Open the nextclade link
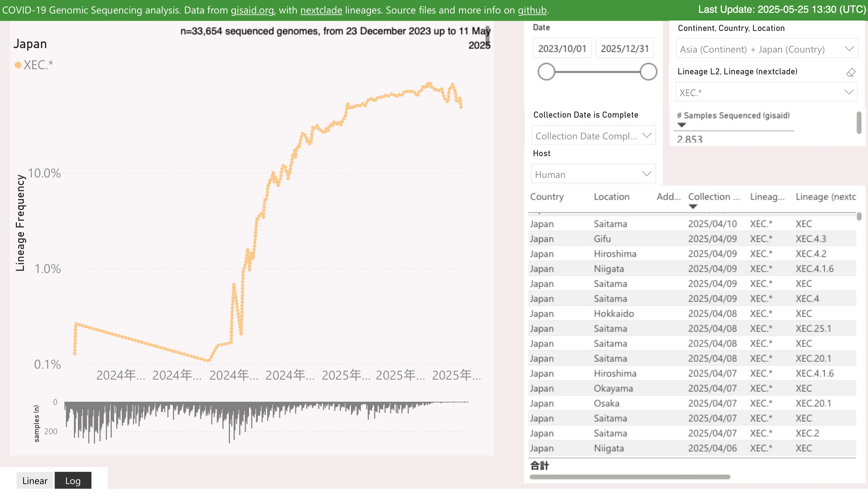Screen dimensions: 868x498 click(x=321, y=10)
